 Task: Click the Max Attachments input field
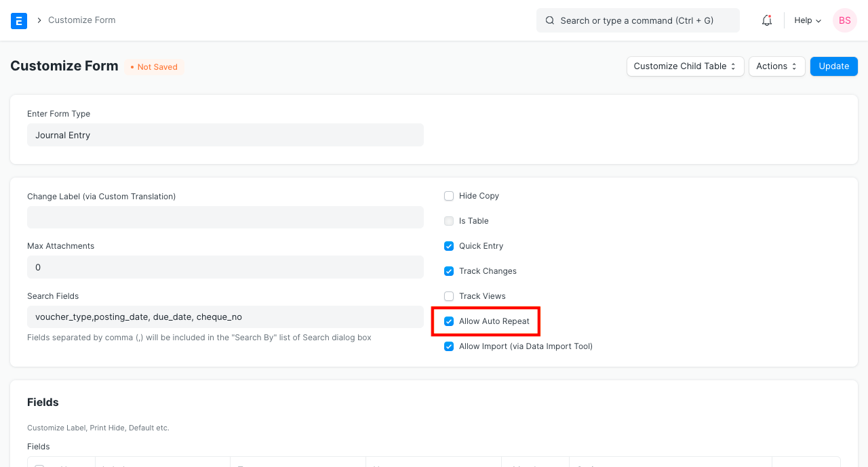225,267
